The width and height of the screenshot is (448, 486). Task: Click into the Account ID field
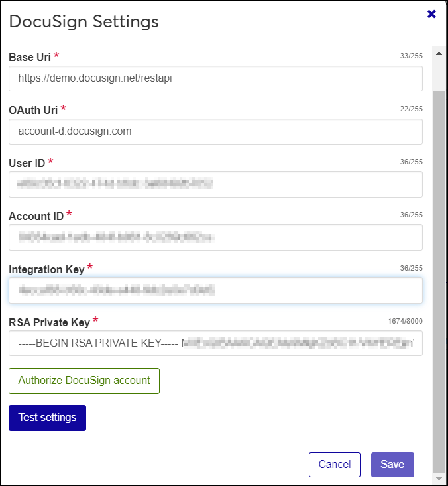click(215, 237)
